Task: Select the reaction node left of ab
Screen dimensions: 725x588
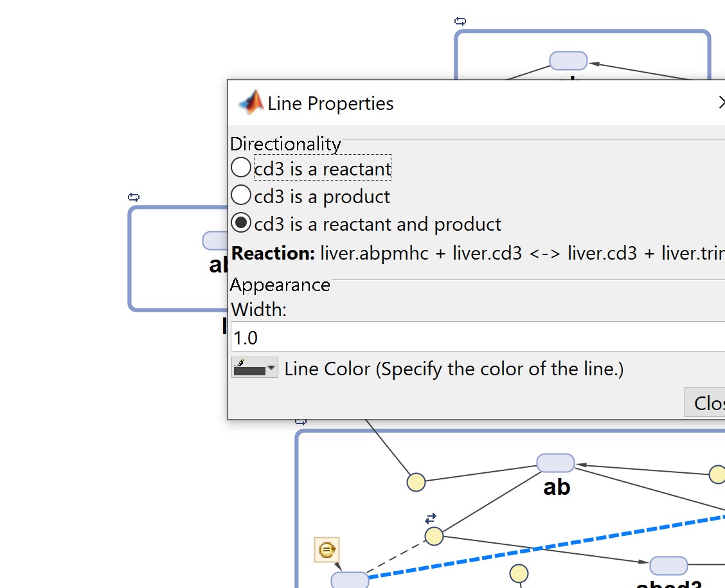Action: [x=416, y=482]
